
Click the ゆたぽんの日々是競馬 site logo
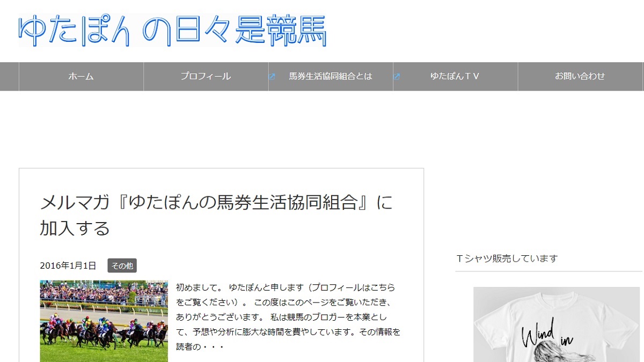[172, 31]
